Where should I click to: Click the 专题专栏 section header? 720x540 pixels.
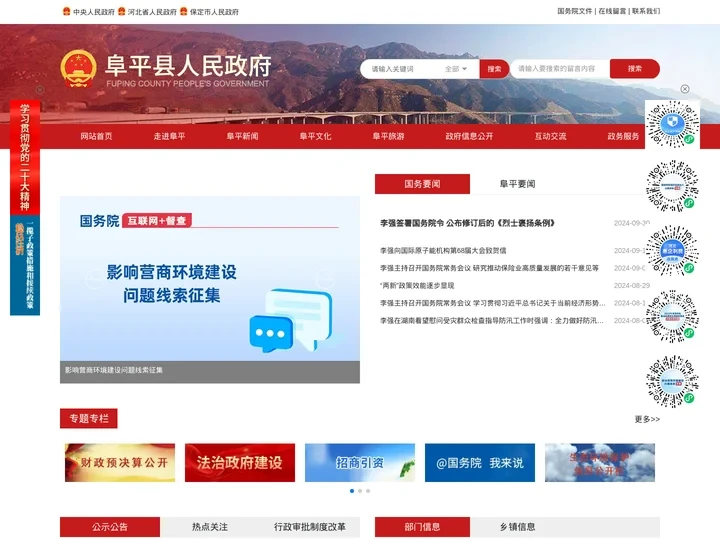point(89,418)
